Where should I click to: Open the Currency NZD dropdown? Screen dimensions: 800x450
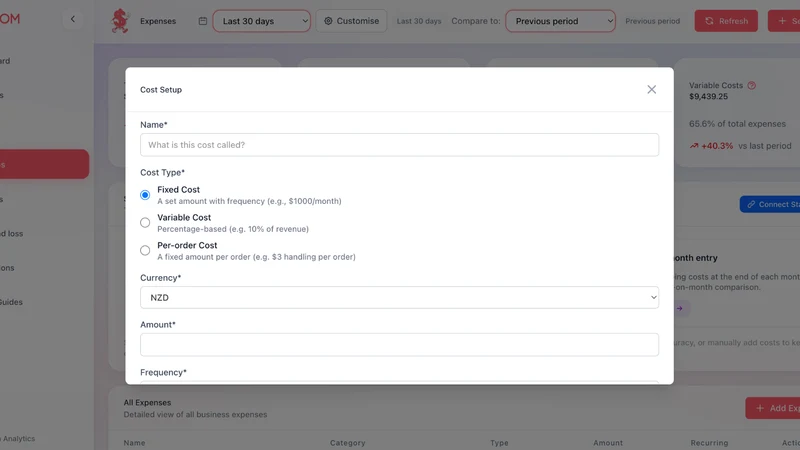(399, 297)
